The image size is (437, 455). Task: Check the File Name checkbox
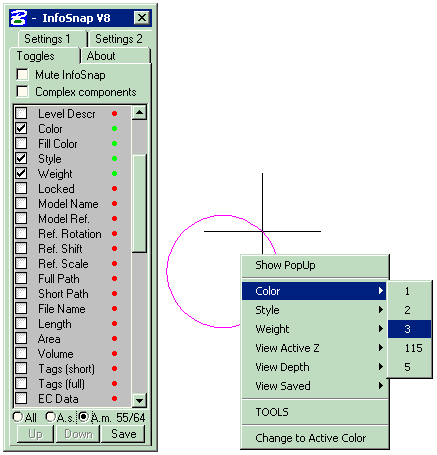click(21, 308)
